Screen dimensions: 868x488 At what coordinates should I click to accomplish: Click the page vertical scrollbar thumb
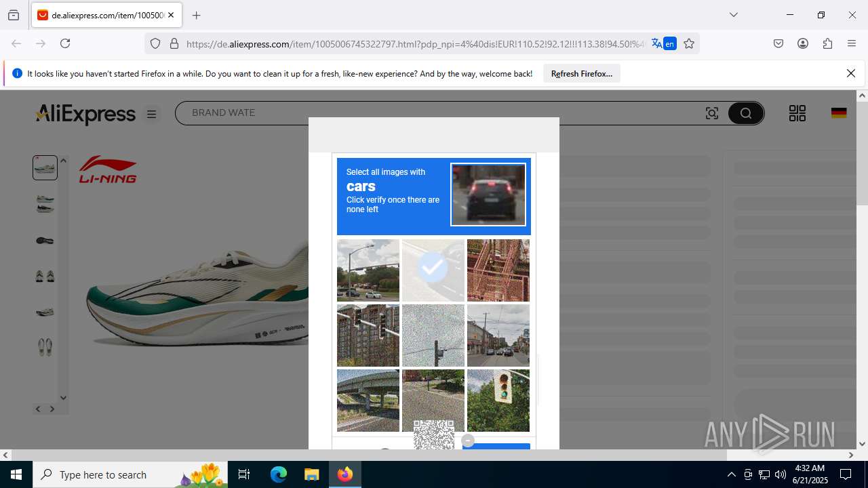[x=862, y=153]
